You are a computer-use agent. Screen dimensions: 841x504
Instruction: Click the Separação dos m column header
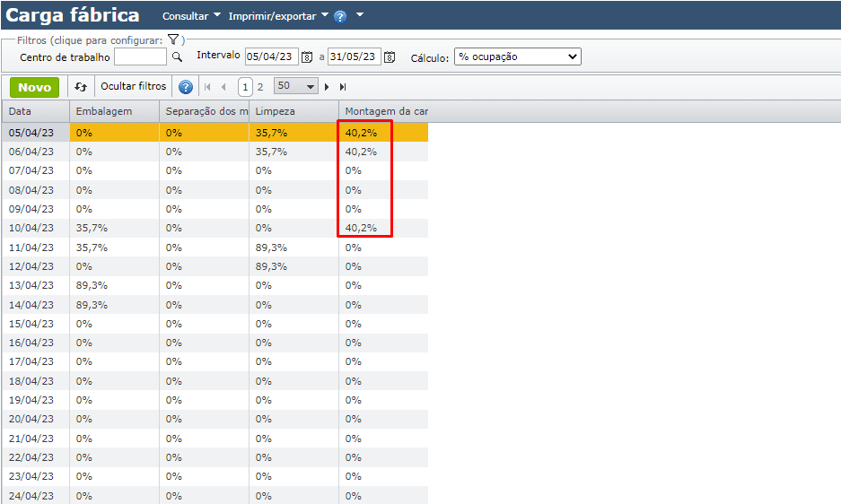coord(204,111)
